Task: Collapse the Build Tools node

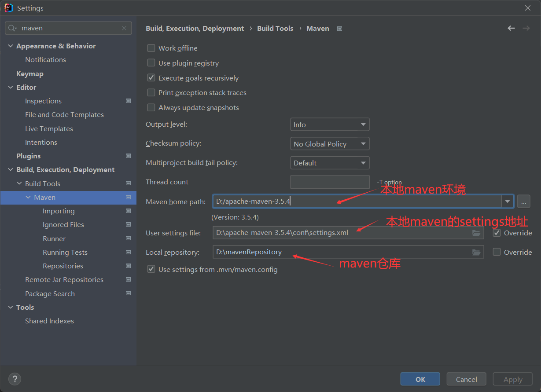Action: (x=19, y=183)
